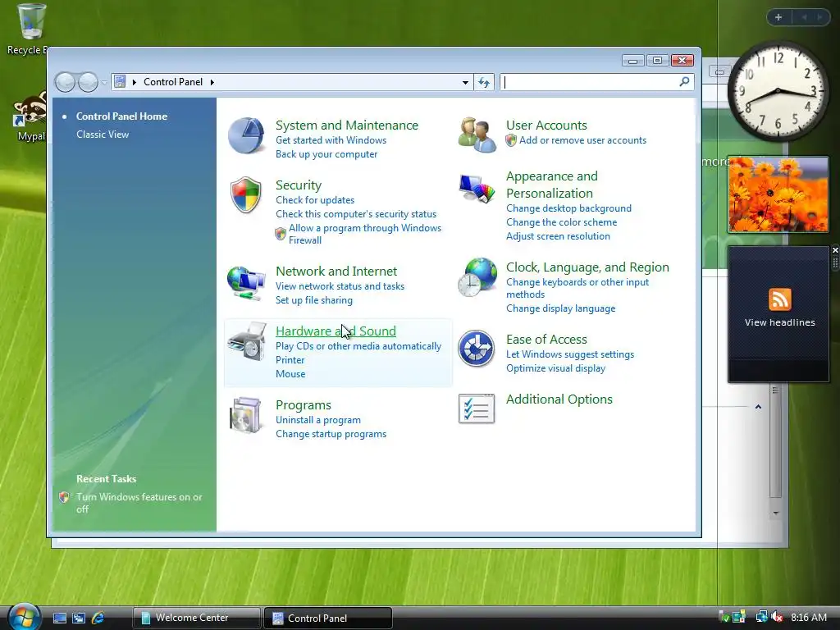Click the Ease of Access icon
840x630 pixels.
click(x=477, y=349)
